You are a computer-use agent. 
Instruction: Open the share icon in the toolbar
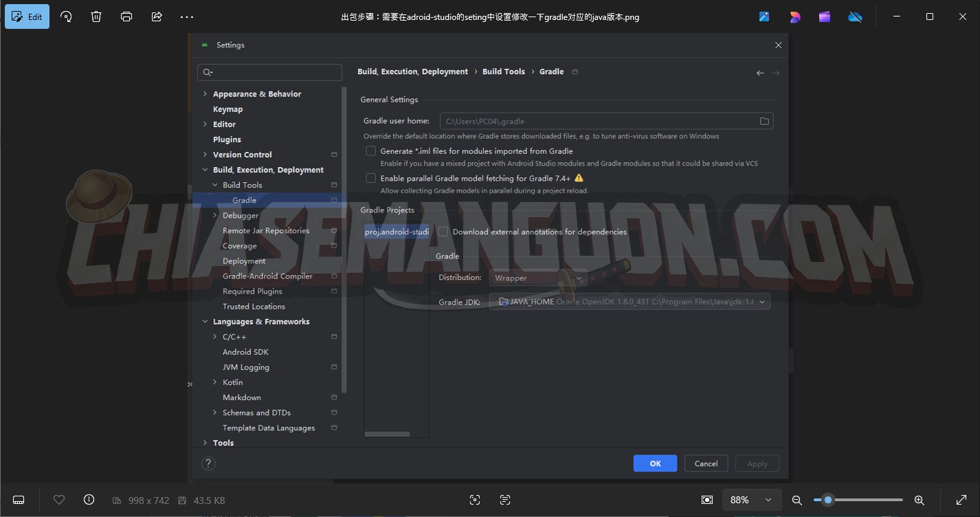(x=157, y=16)
